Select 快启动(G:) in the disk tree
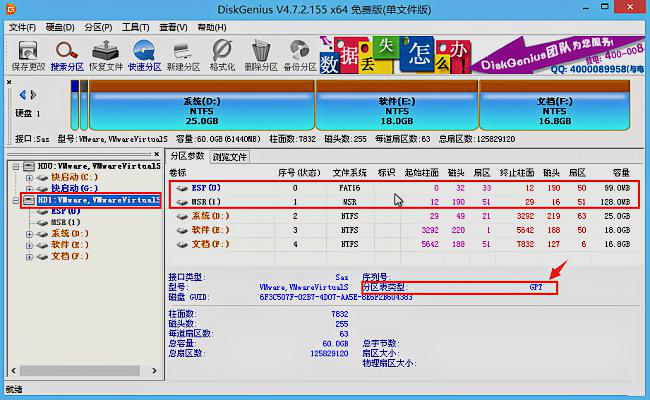650x400 pixels. click(x=74, y=189)
